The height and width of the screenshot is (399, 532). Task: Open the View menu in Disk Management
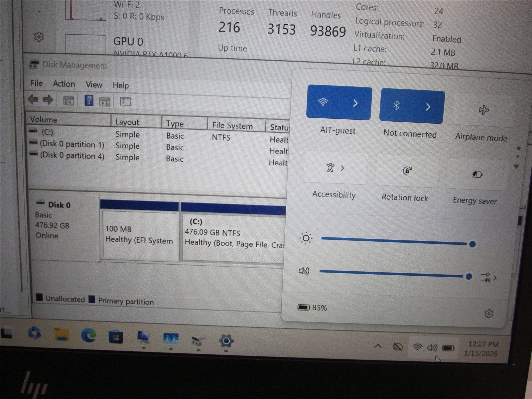[x=94, y=85]
